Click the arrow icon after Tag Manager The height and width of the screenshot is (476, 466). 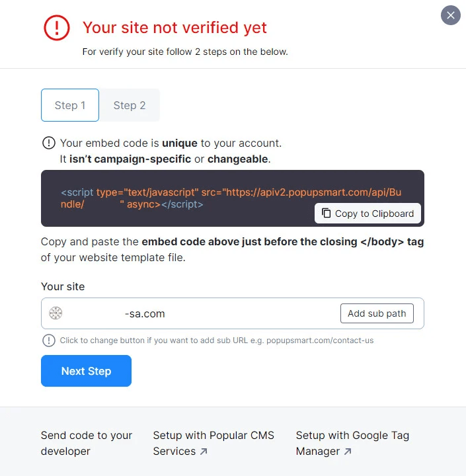(x=348, y=452)
